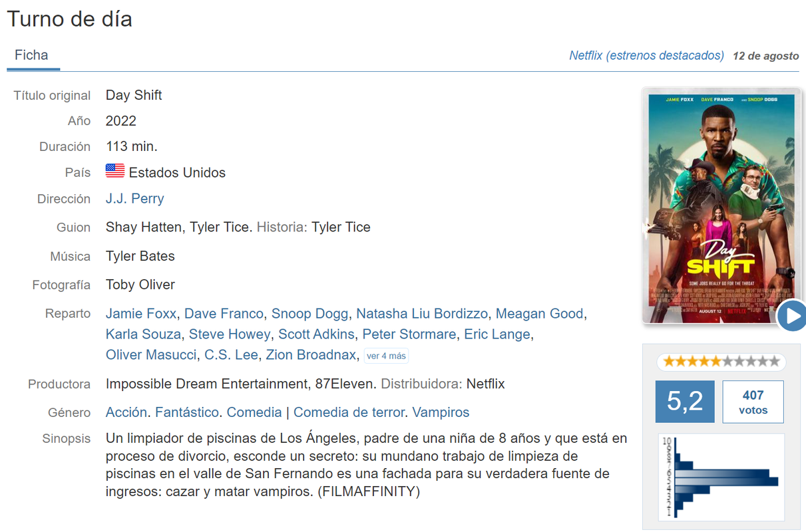This screenshot has height=532, width=806.
Task: Open Meagan Good cast link
Action: point(540,313)
